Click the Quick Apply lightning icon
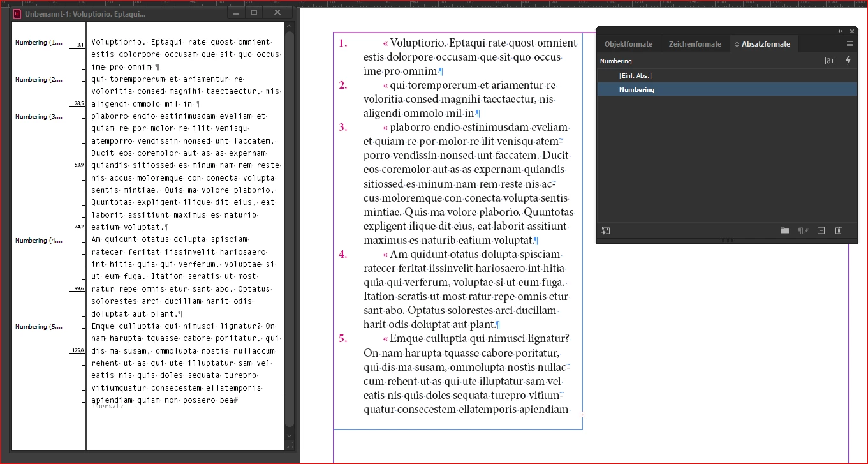Image resolution: width=868 pixels, height=464 pixels. click(848, 61)
